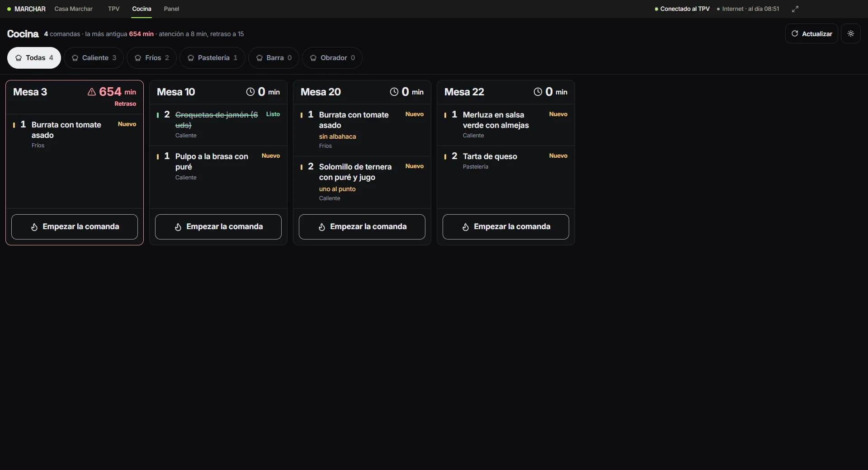Select Croquetas de jamón item on Mesa 10
The width and height of the screenshot is (868, 470).
218,125
